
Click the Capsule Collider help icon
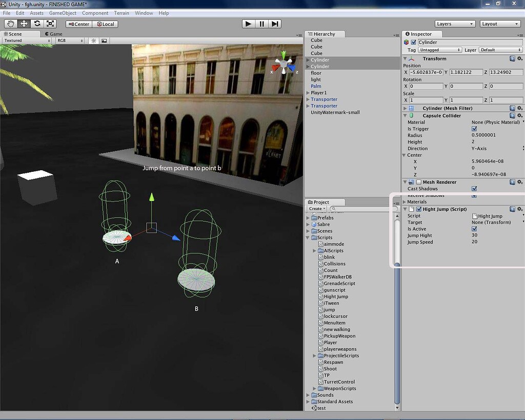click(x=512, y=115)
